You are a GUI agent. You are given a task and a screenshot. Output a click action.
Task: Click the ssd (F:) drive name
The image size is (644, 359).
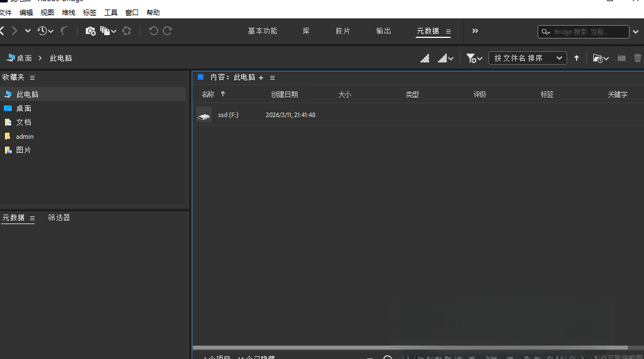coord(228,115)
